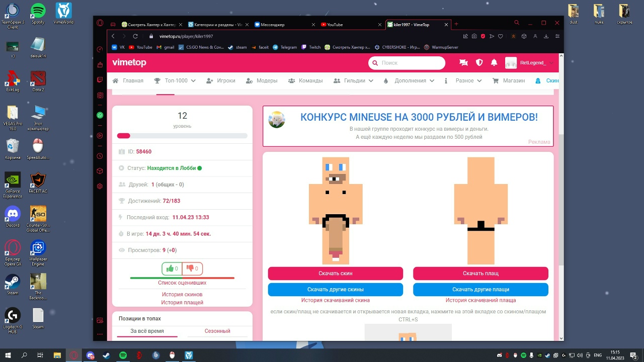This screenshot has width=644, height=362.
Task: Click the Скачать скин button
Action: click(336, 273)
